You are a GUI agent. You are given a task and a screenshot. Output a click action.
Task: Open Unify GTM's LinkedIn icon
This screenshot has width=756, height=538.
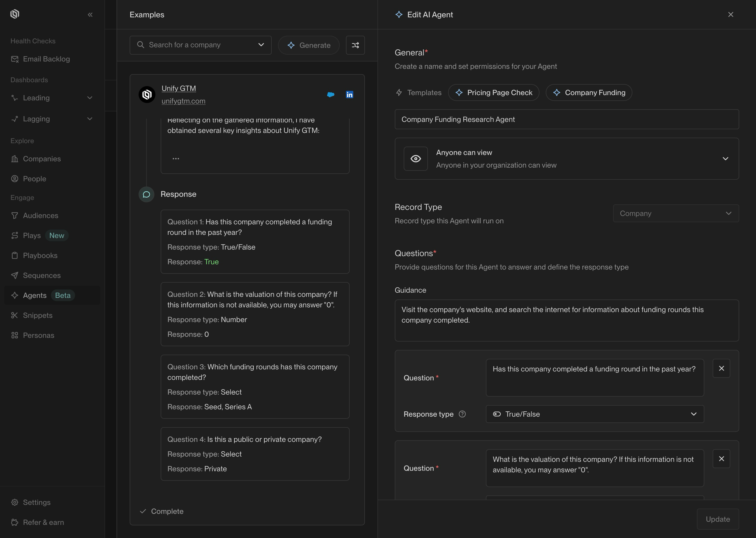pos(349,95)
